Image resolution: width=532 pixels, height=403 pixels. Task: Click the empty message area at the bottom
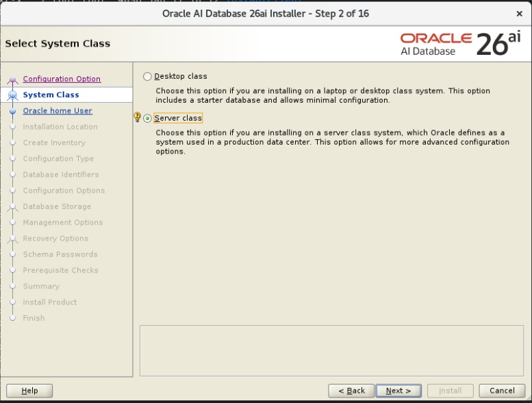tap(331, 351)
